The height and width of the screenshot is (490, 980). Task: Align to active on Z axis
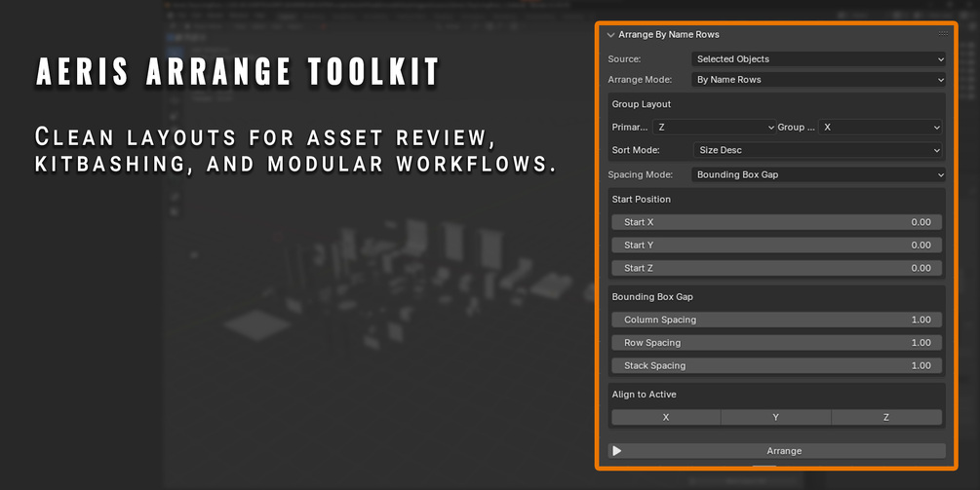click(x=886, y=418)
